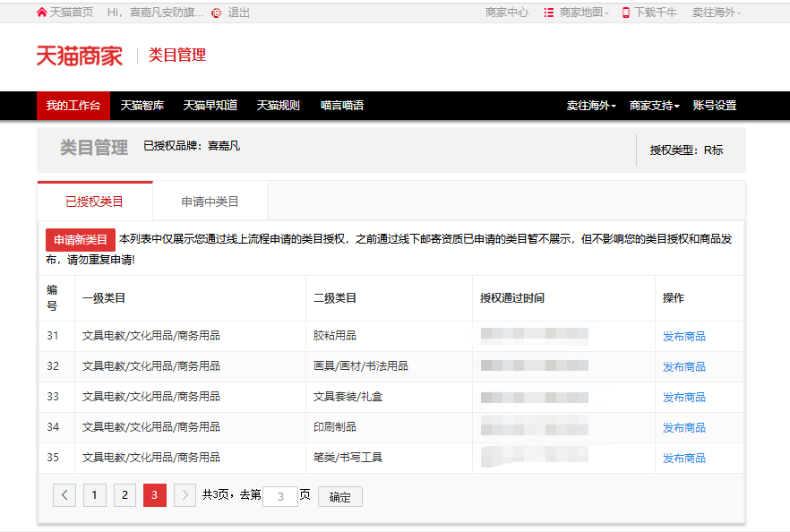Expand 卖往海外 in the gray top bar
Image resolution: width=790 pixels, height=532 pixels.
click(716, 13)
